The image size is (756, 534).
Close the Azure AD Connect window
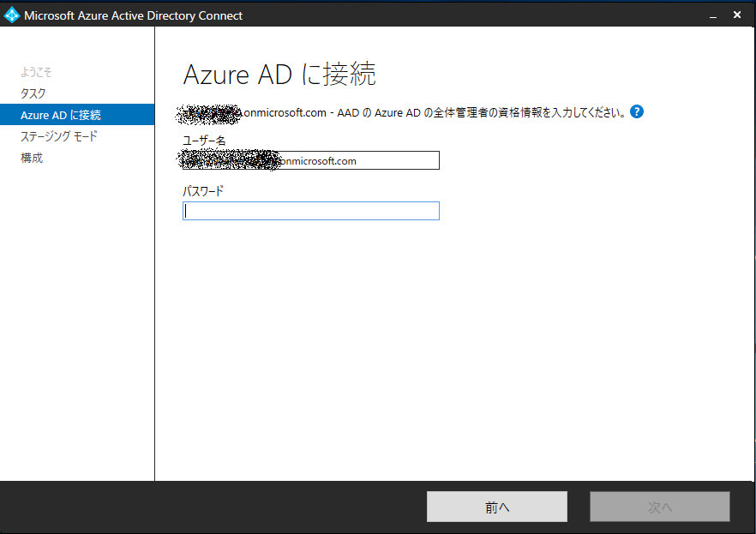(x=737, y=15)
